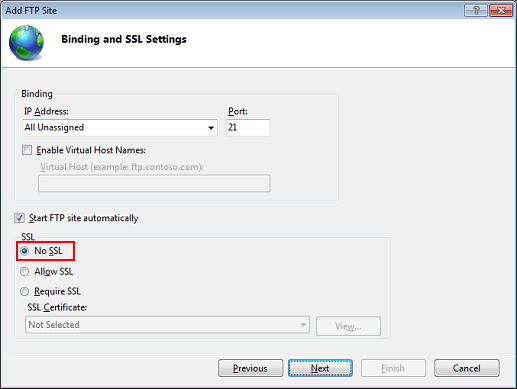Proceed with the Next button

[320, 368]
